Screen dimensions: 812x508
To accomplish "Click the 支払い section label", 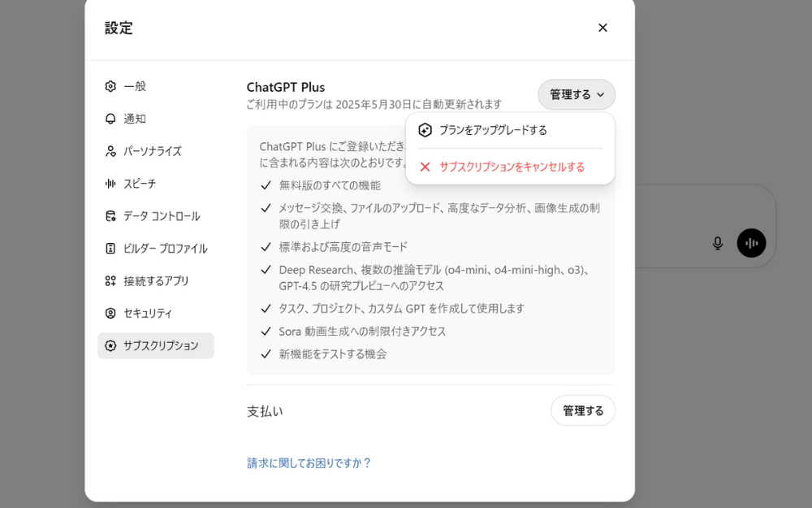I will pyautogui.click(x=265, y=411).
